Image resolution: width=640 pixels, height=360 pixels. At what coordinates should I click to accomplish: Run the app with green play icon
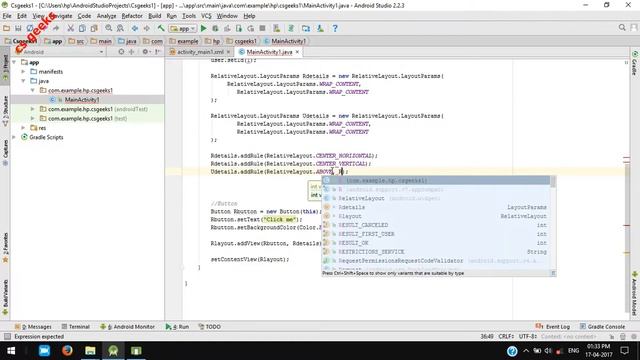[x=203, y=28]
